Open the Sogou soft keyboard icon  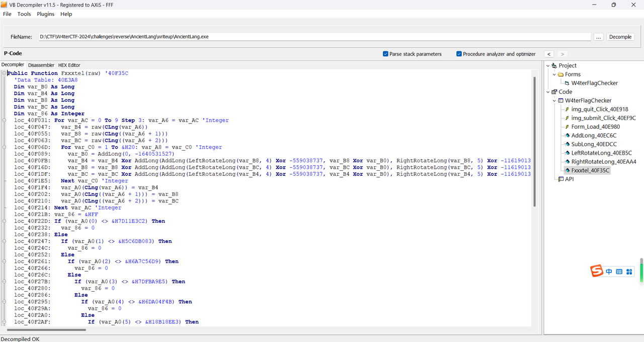[x=619, y=271]
